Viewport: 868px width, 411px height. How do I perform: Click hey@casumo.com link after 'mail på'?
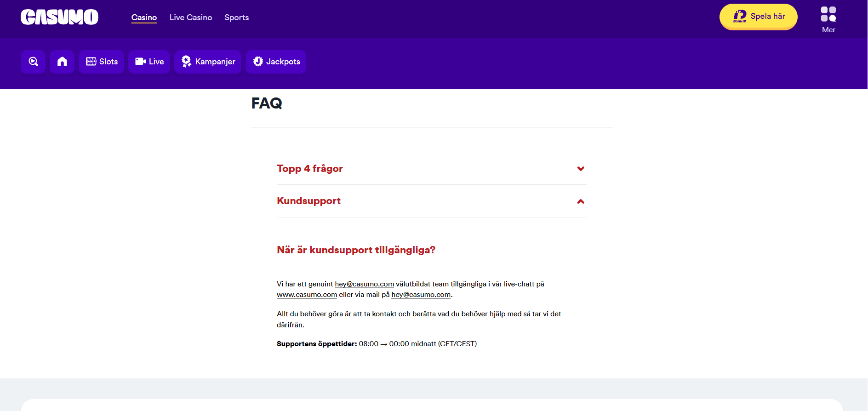pos(421,295)
